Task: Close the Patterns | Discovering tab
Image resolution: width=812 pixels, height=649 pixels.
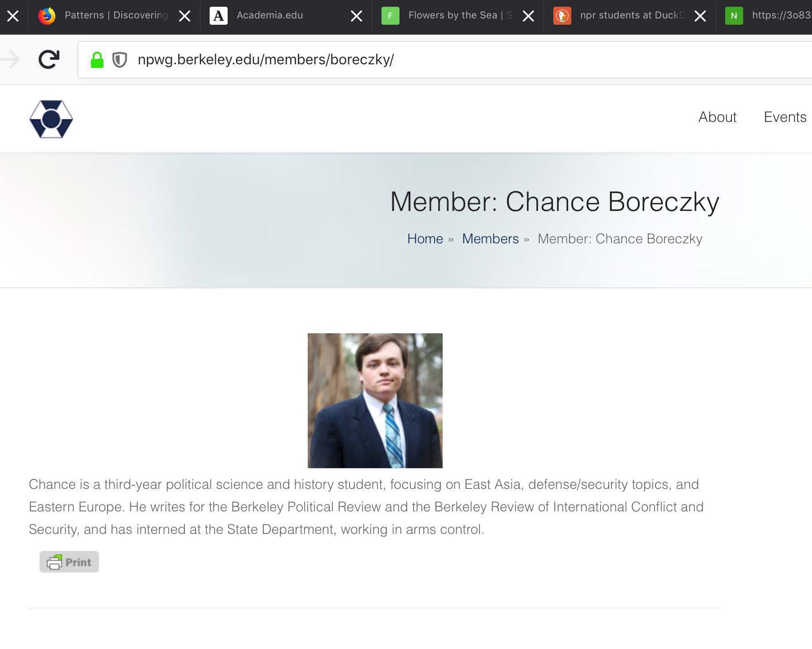Action: coord(184,17)
